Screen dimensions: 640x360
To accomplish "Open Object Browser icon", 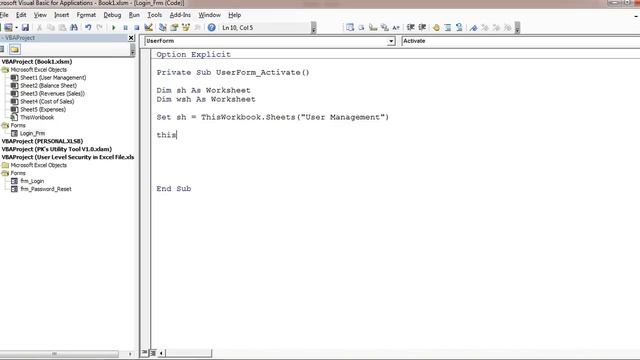I will pos(186,28).
